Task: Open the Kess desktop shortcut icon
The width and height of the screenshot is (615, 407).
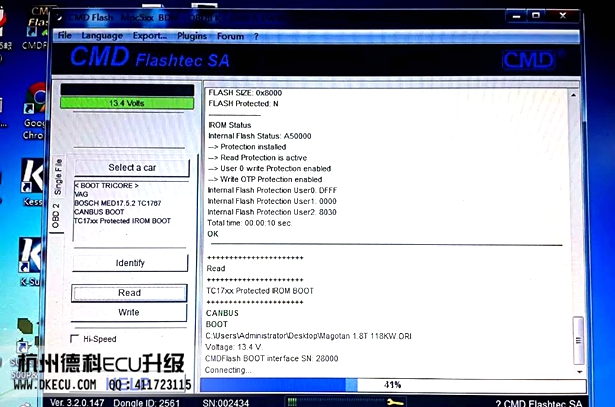Action: pyautogui.click(x=33, y=182)
